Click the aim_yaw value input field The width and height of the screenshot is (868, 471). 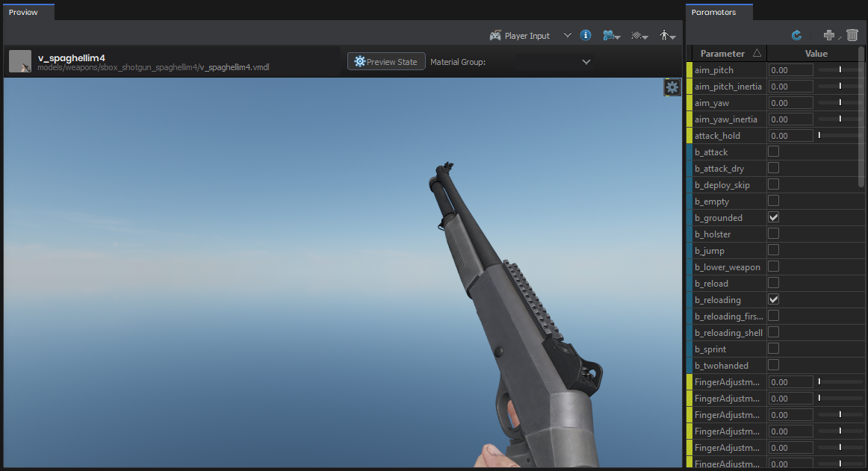[x=790, y=103]
